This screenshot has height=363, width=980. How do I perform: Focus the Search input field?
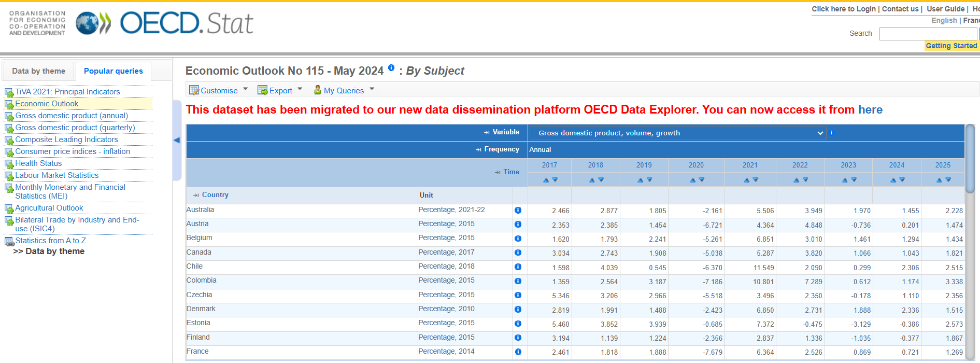[928, 34]
